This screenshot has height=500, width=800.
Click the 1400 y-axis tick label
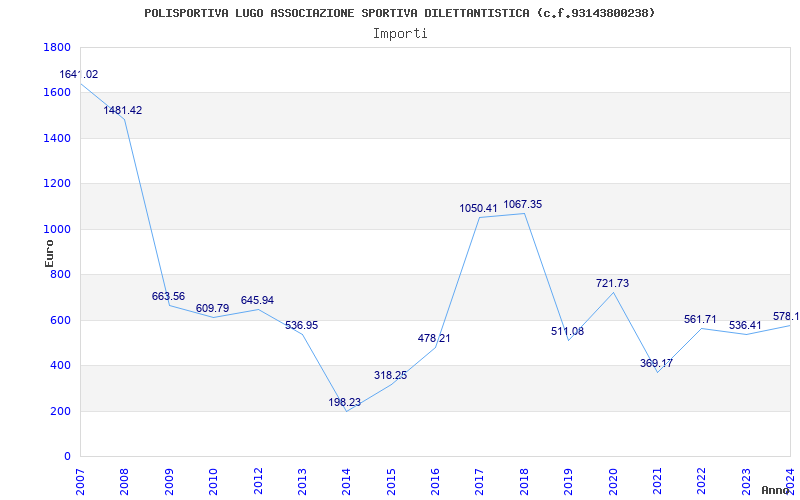pos(57,138)
